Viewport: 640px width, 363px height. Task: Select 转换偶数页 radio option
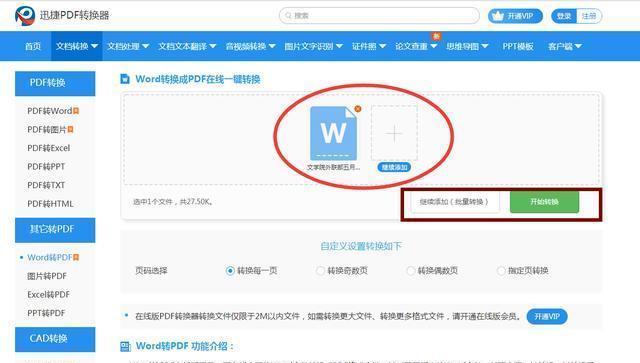coord(411,271)
